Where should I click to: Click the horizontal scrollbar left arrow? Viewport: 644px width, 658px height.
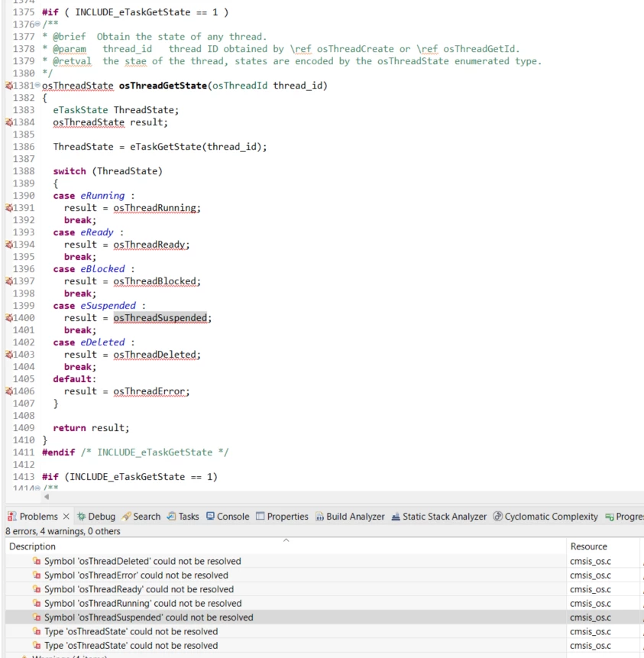[x=47, y=498]
